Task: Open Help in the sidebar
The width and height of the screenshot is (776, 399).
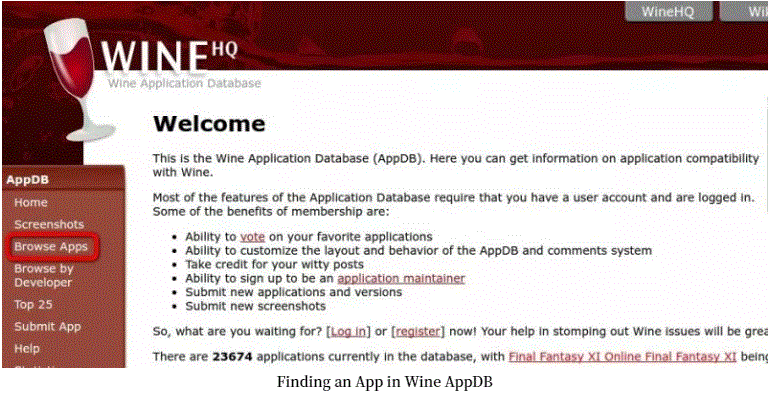Action: click(x=27, y=349)
